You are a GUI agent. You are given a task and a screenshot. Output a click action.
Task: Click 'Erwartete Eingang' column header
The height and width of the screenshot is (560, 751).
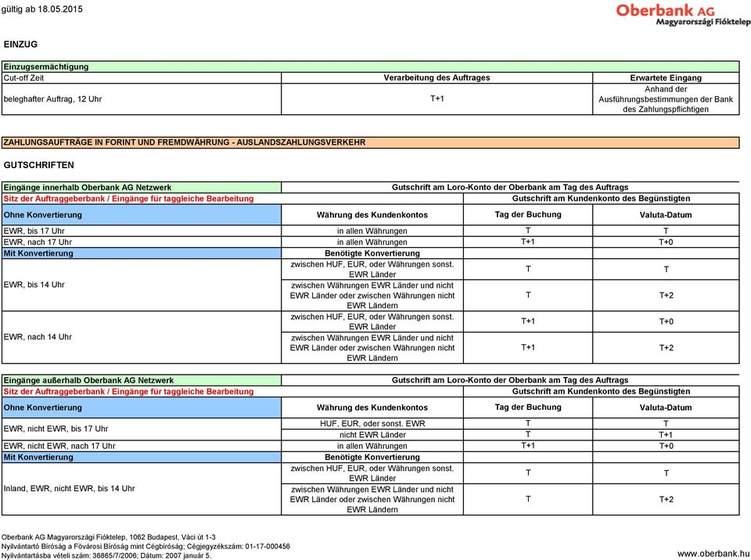click(666, 77)
